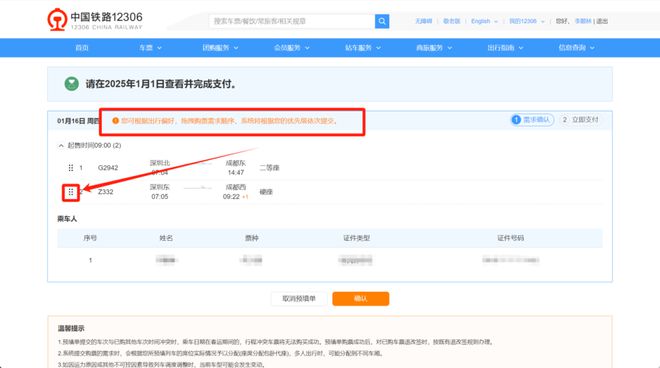
Task: Click the search magnifier button
Action: point(382,21)
